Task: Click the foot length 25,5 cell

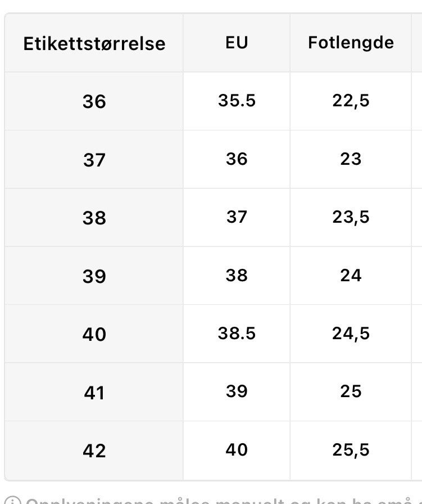Action: pos(351,450)
